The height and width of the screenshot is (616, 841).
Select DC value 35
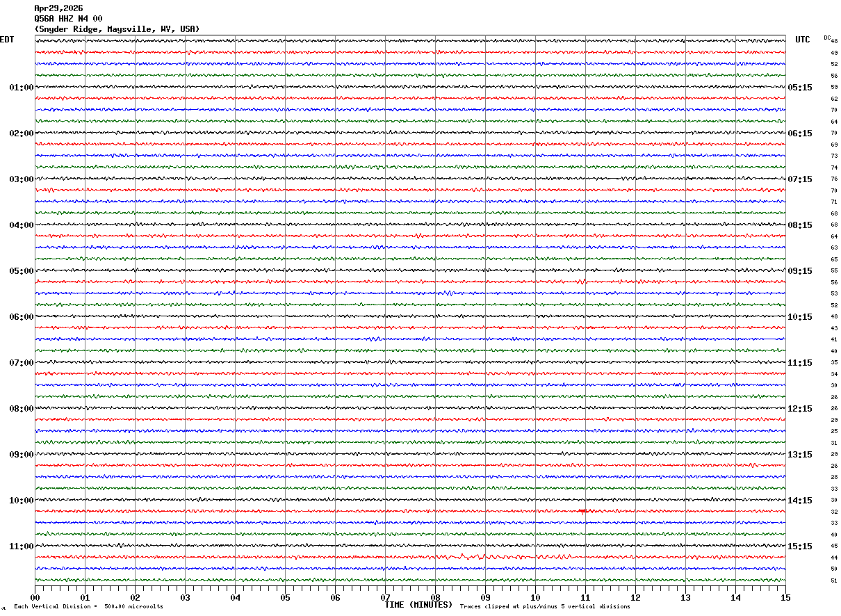pos(834,362)
